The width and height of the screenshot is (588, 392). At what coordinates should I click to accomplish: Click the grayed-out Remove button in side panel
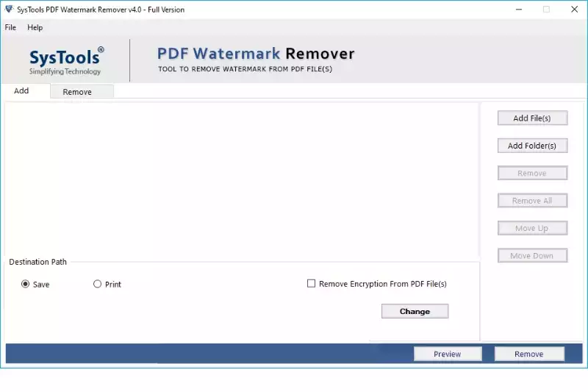[x=532, y=173]
